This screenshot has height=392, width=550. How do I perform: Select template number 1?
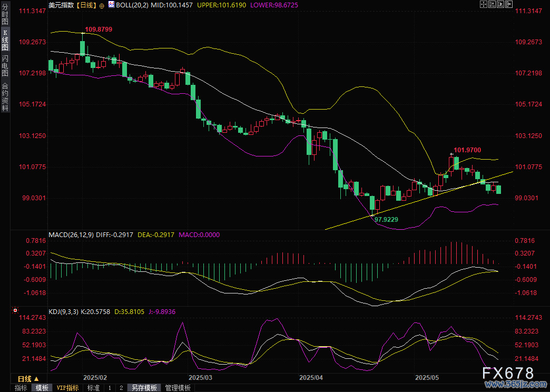110,388
